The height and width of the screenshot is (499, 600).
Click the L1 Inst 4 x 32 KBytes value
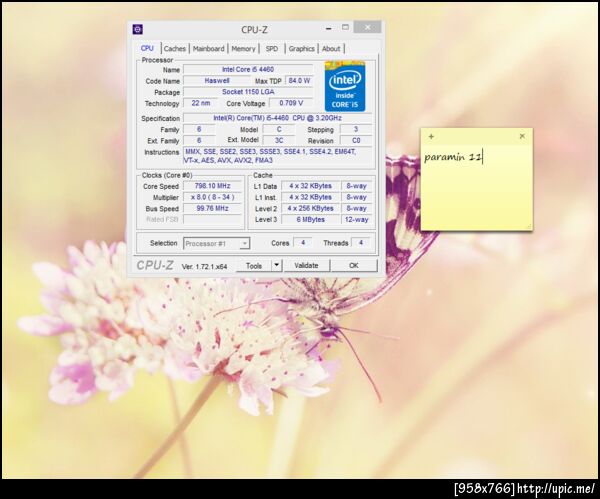[310, 197]
